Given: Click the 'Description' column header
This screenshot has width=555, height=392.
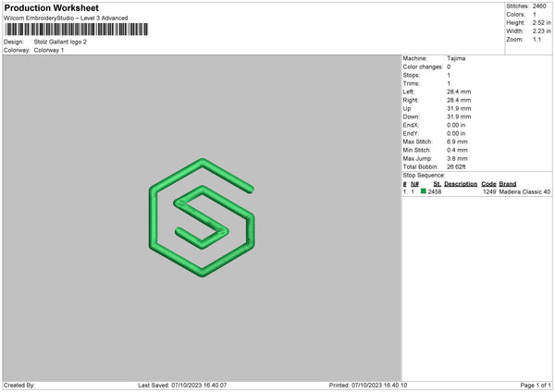Looking at the screenshot, I should tap(461, 184).
